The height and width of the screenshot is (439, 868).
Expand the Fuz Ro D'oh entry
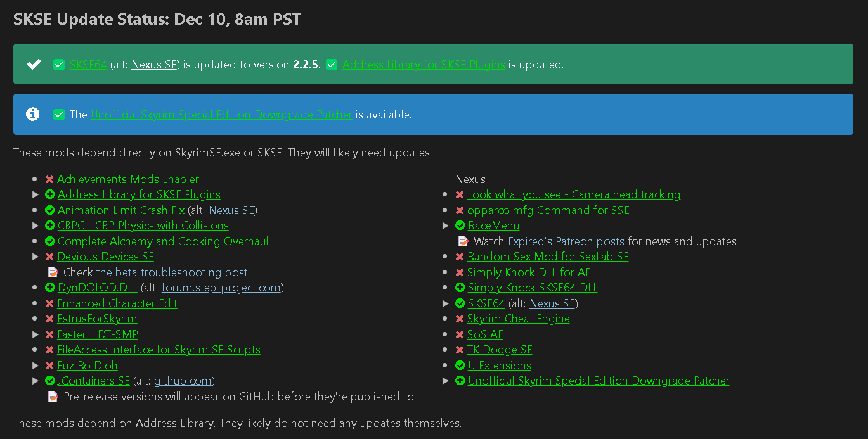[36, 366]
